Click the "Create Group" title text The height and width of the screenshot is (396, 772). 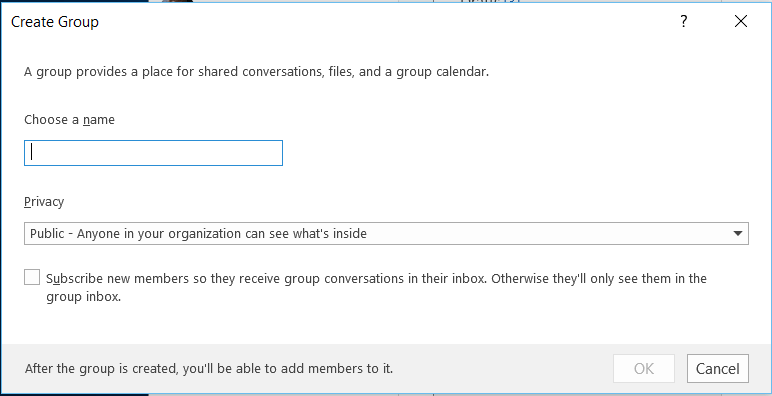[x=55, y=22]
